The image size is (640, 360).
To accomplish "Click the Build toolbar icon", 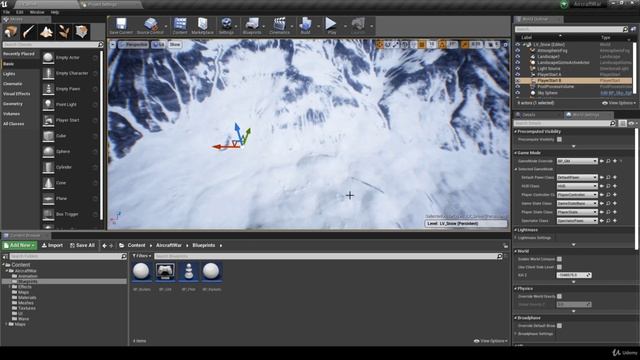I will coord(305,24).
